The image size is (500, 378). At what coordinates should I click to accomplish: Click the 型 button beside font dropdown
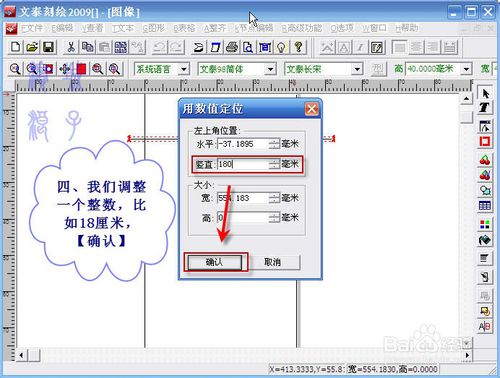[x=378, y=69]
